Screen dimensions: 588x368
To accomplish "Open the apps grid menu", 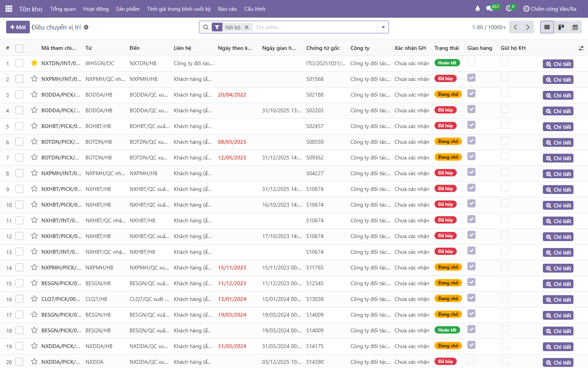I will point(9,8).
